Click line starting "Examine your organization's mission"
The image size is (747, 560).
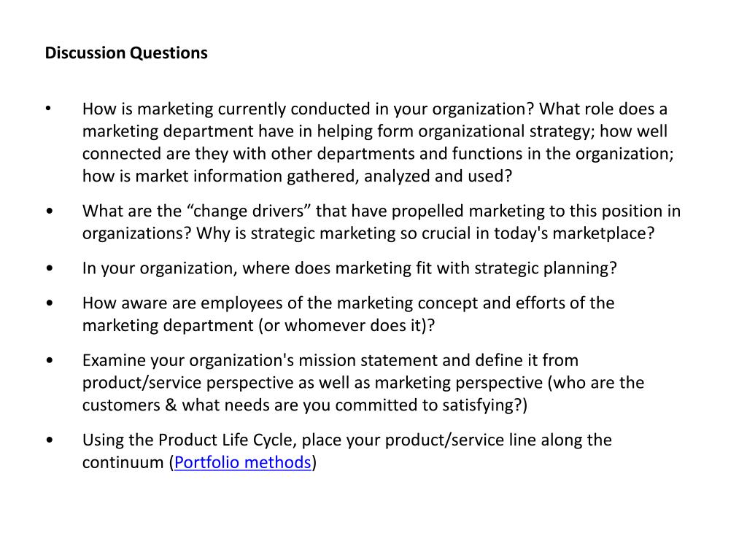[330, 360]
